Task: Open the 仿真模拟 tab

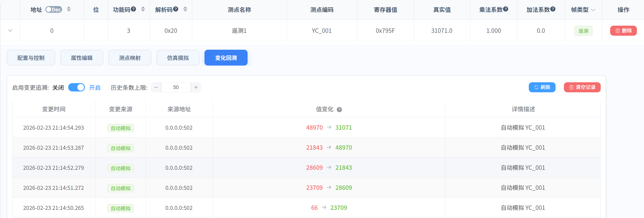Action: (178, 58)
